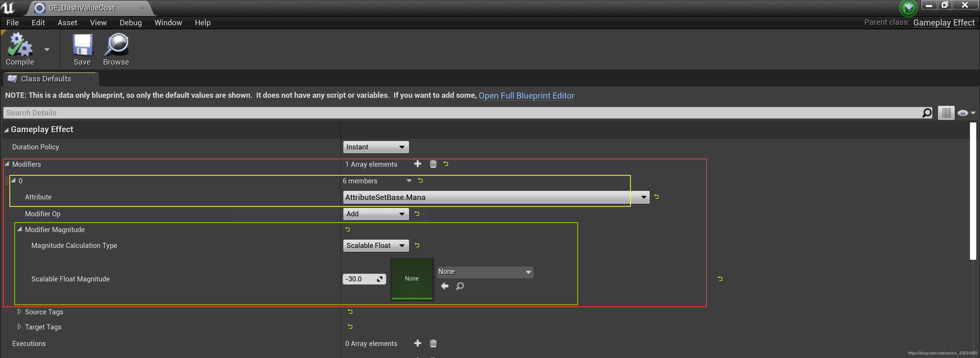Open the Asset menu
Viewport: 980px width, 358px height.
point(67,22)
